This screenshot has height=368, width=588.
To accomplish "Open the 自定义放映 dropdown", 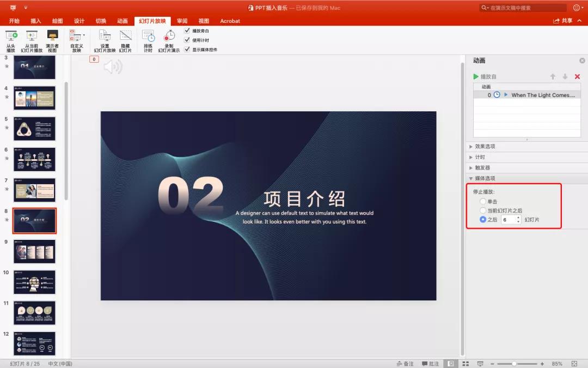I will [76, 38].
